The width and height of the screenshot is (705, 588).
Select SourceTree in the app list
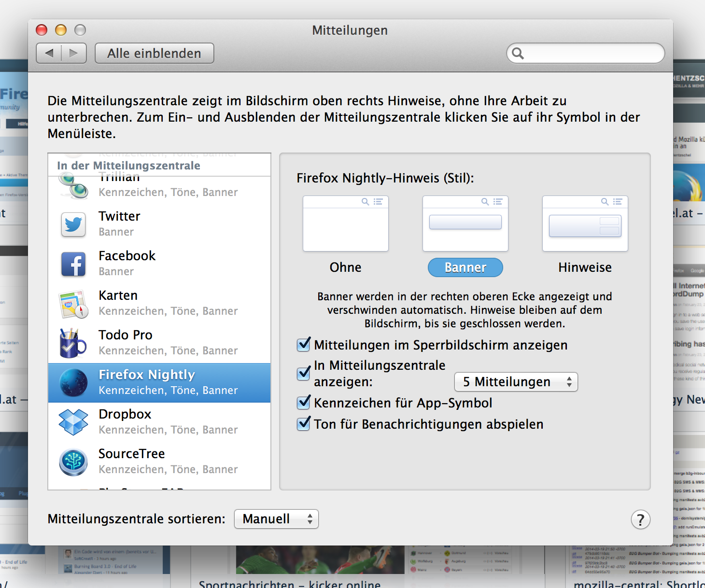[159, 462]
